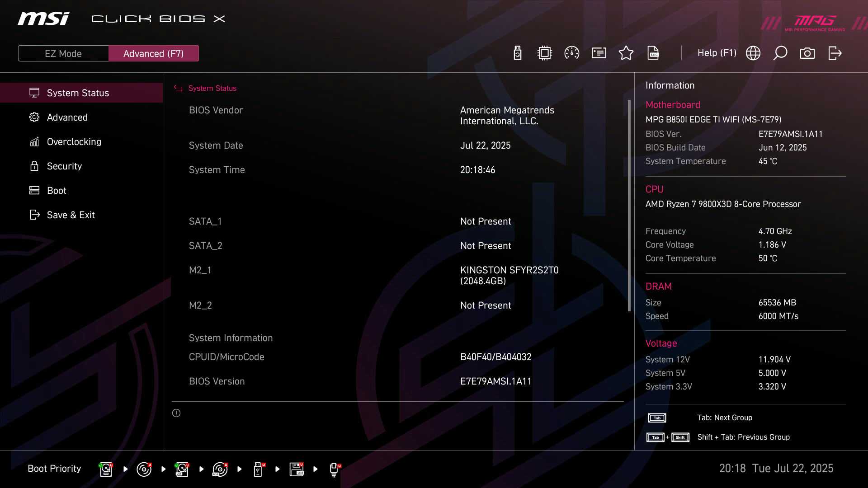Click the System Date value field

point(485,145)
